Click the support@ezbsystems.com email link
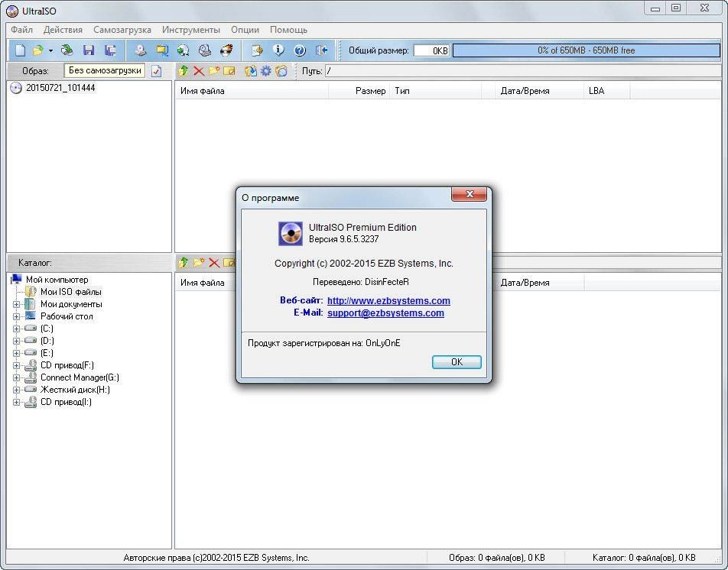This screenshot has width=728, height=570. pos(385,313)
